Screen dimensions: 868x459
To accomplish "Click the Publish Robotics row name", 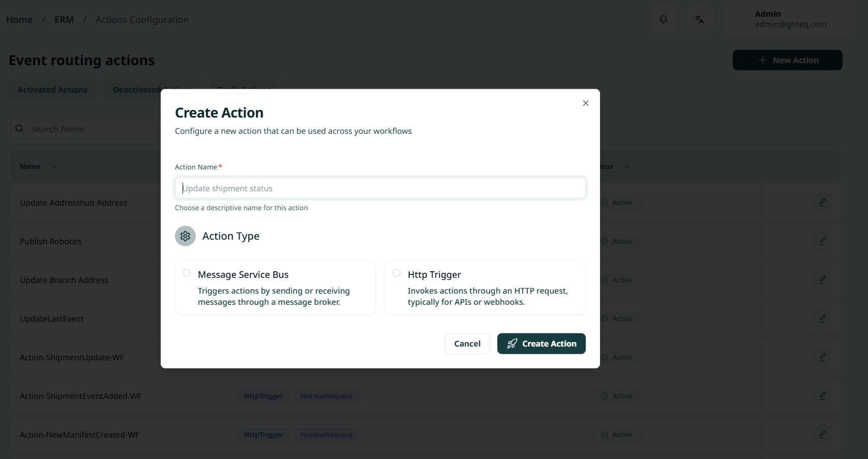I will tap(51, 241).
